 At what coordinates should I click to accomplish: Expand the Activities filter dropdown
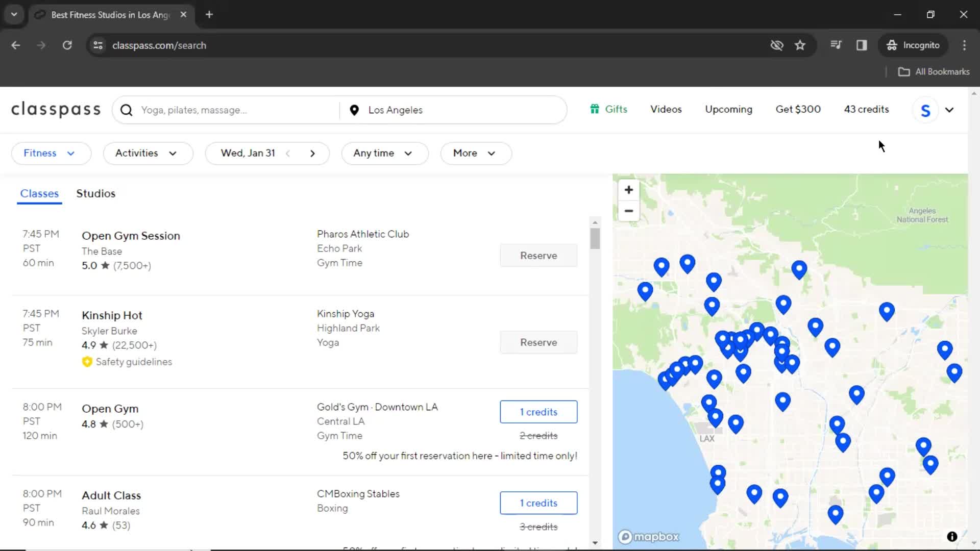click(145, 153)
